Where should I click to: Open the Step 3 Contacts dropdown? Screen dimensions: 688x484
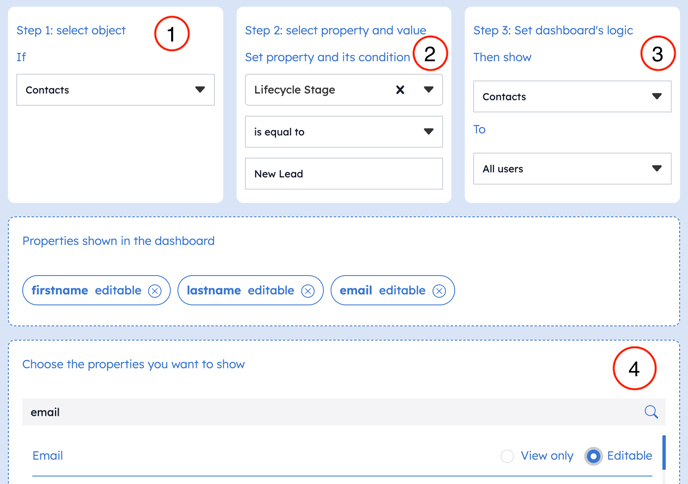coord(571,97)
